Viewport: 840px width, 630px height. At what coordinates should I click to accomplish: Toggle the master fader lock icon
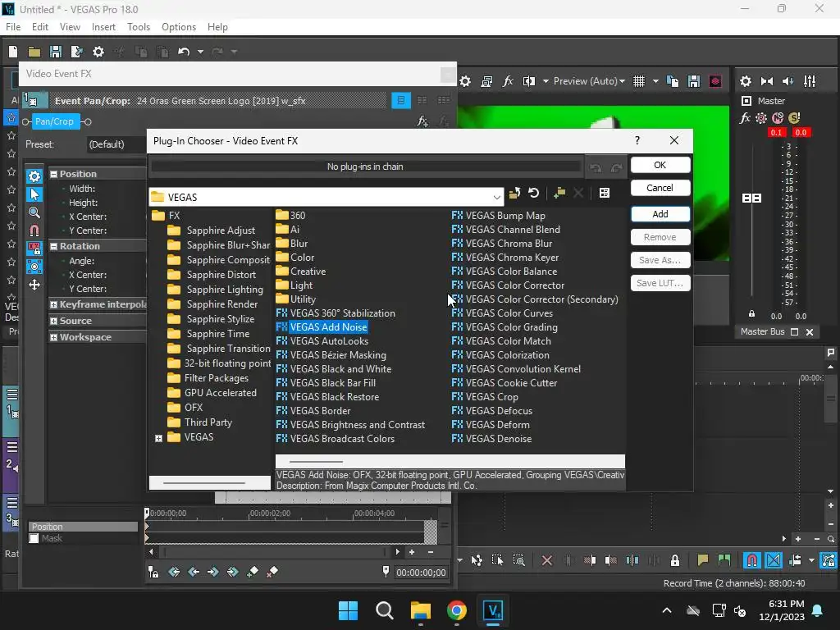pyautogui.click(x=751, y=314)
